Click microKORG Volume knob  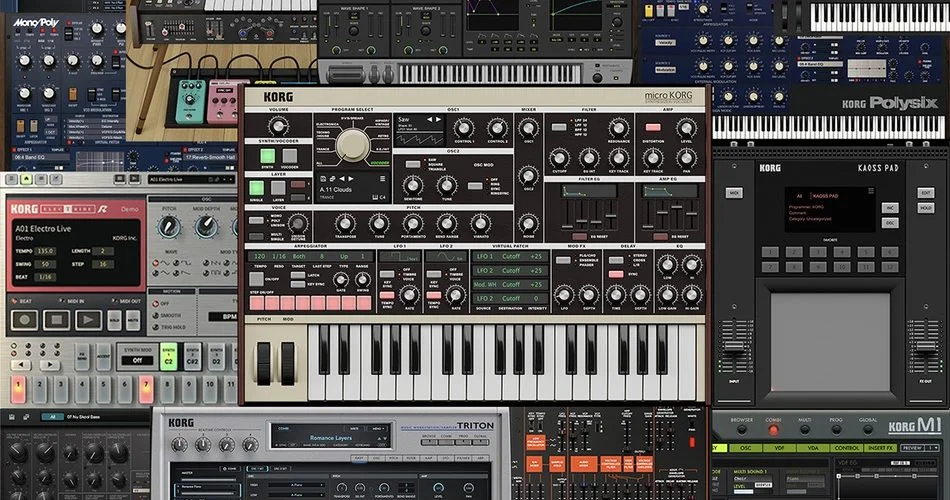point(277,127)
